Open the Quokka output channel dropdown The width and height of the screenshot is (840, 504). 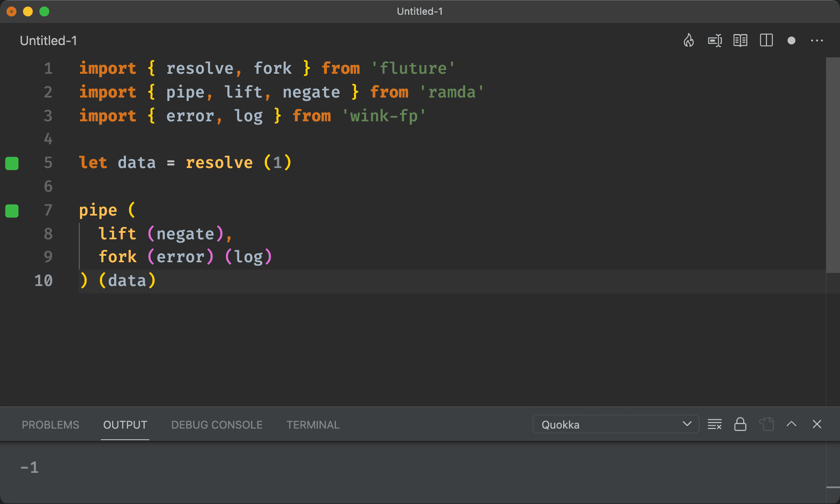pyautogui.click(x=616, y=424)
